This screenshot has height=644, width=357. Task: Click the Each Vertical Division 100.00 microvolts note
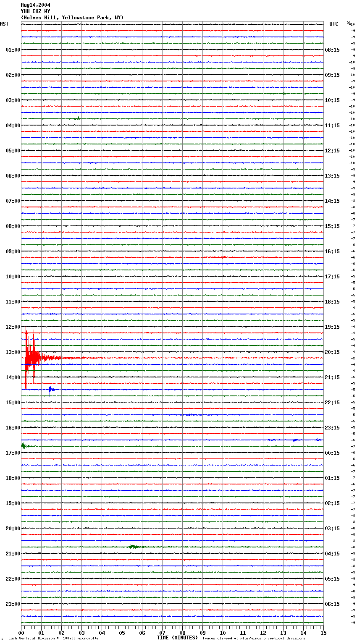coord(53,639)
